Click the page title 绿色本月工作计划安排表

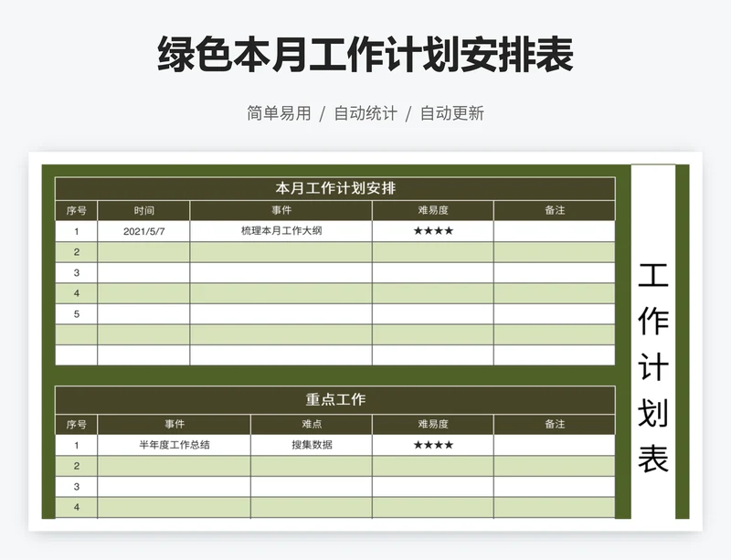[x=365, y=55]
